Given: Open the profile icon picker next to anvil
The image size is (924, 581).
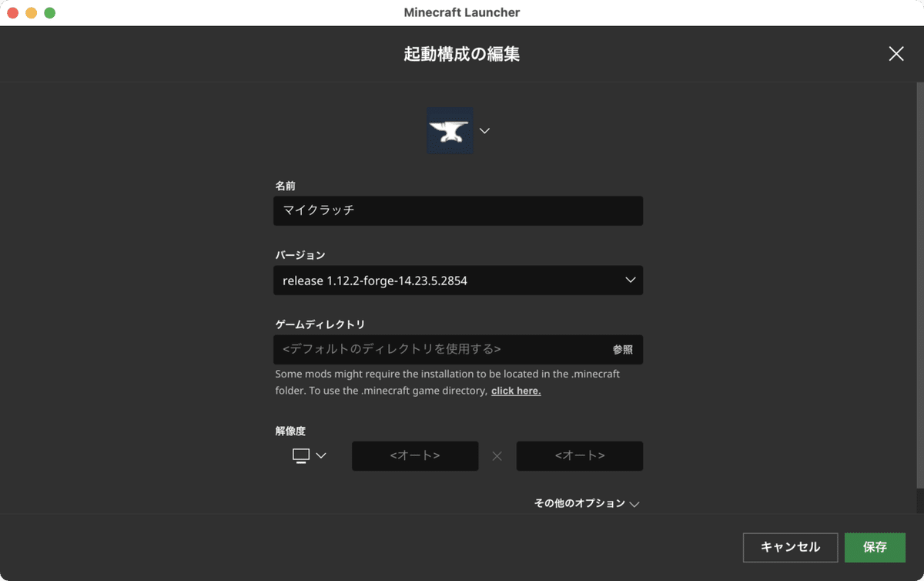Looking at the screenshot, I should point(484,130).
